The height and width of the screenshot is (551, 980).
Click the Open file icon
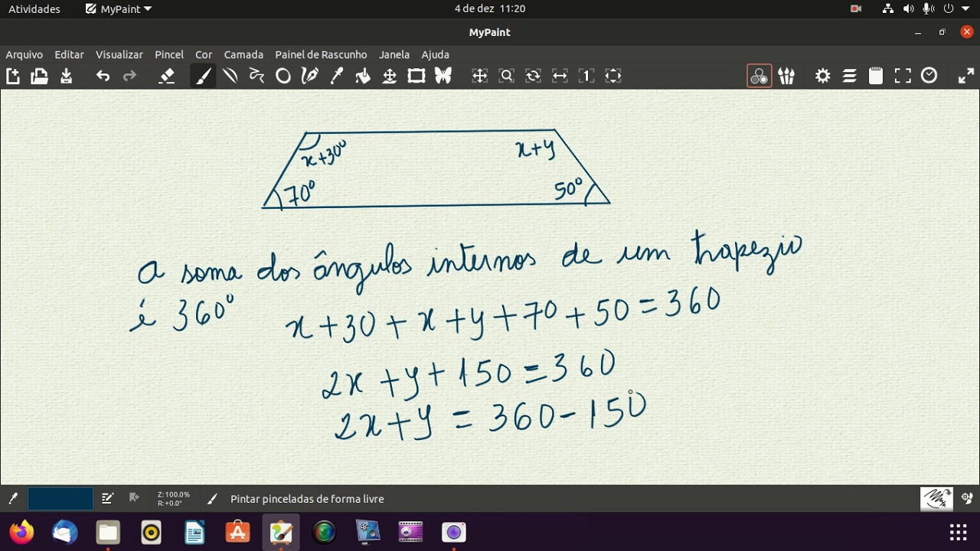pyautogui.click(x=40, y=76)
